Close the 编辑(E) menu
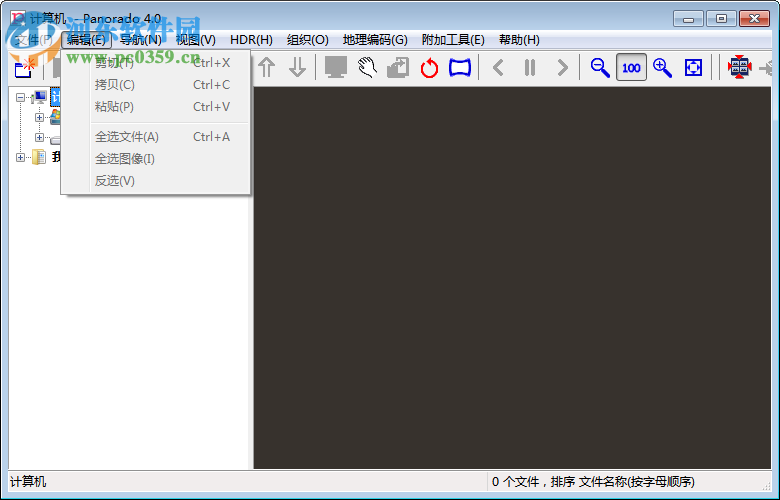This screenshot has width=780, height=500. click(x=87, y=40)
